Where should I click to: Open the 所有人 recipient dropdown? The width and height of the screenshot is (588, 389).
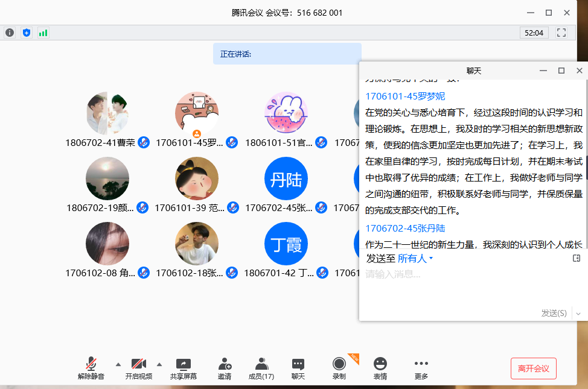coord(415,259)
